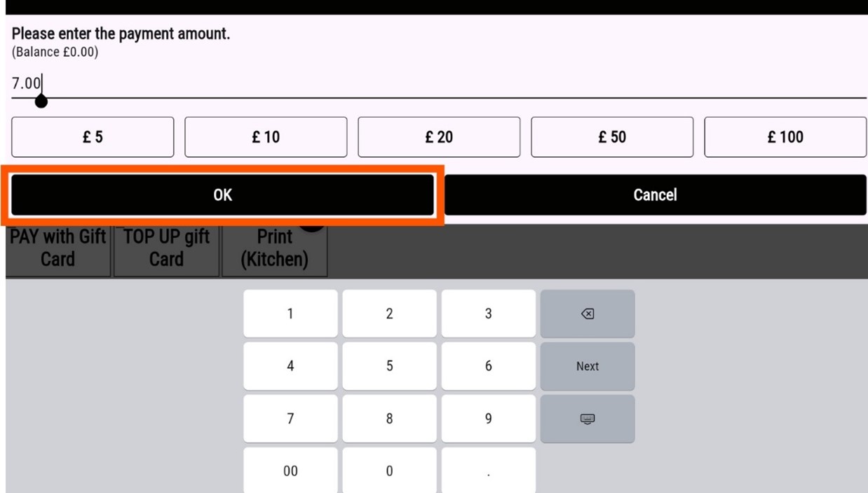Choose the £ 10 preset amount

tap(266, 137)
